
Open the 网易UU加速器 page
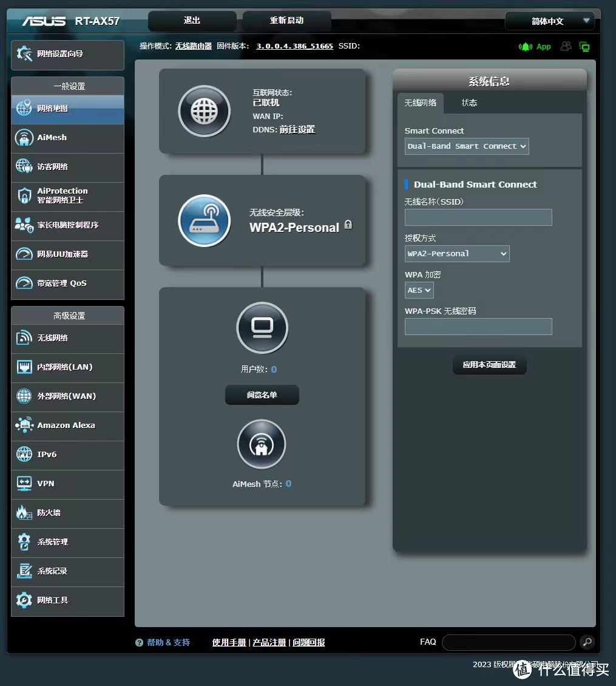coord(67,254)
